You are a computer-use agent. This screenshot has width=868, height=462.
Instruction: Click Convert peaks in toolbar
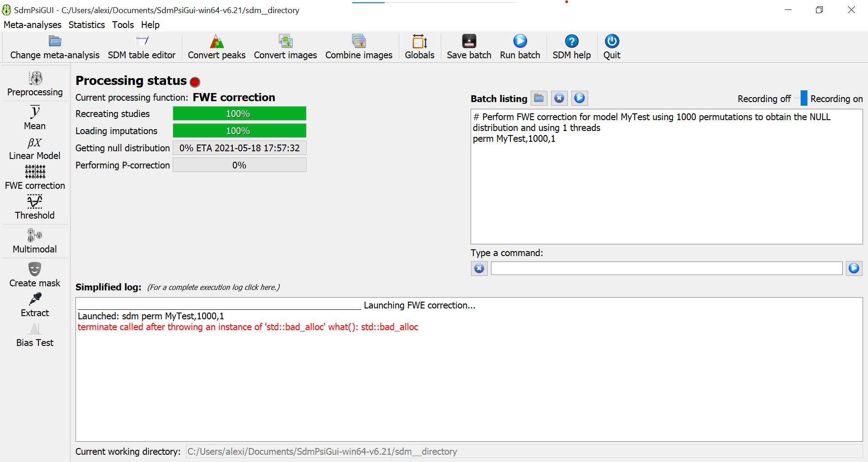coord(217,47)
